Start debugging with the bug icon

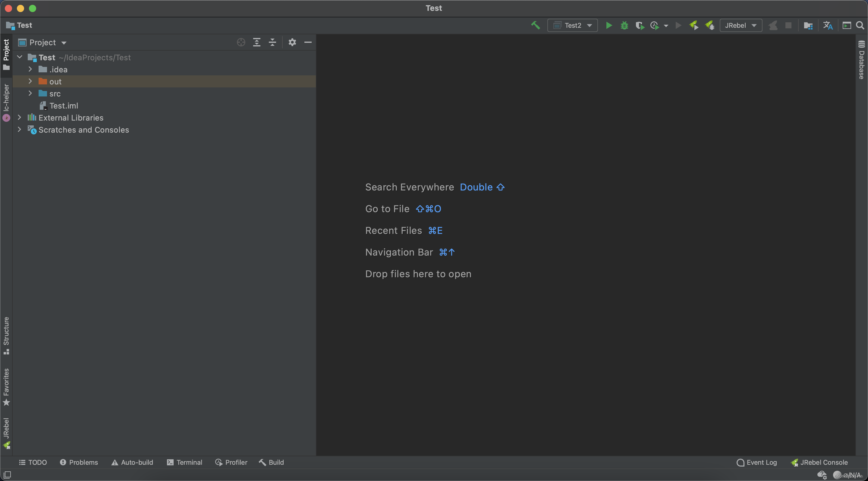point(624,25)
